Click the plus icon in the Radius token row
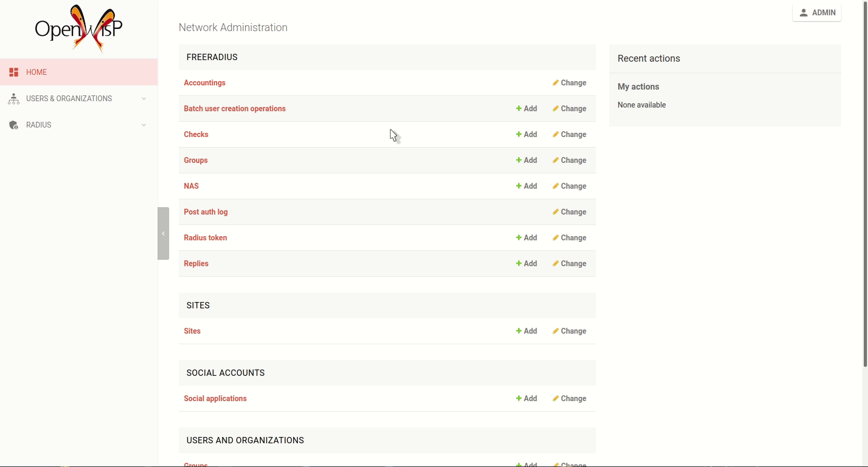The image size is (868, 467). tap(519, 238)
